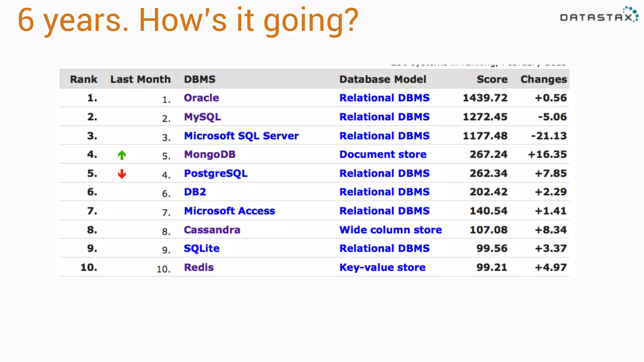Click Relational DBMS link in Oracle row
Image resolution: width=644 pixels, height=362 pixels.
(x=384, y=98)
